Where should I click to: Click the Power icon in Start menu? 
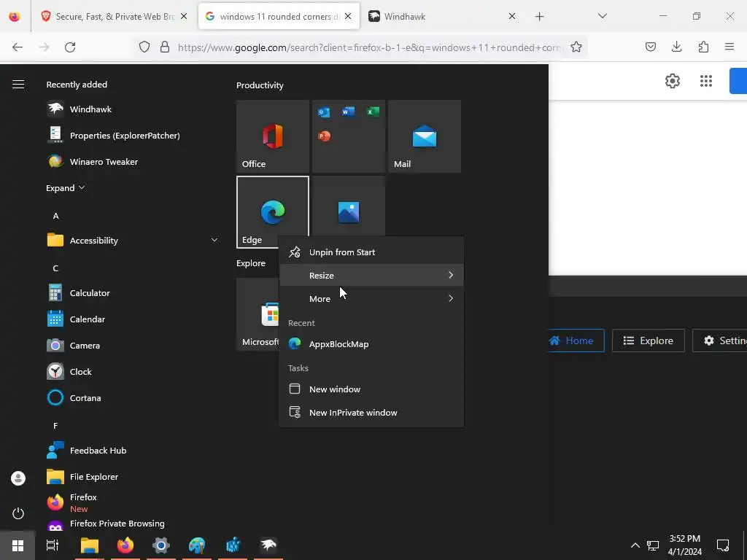(x=18, y=513)
